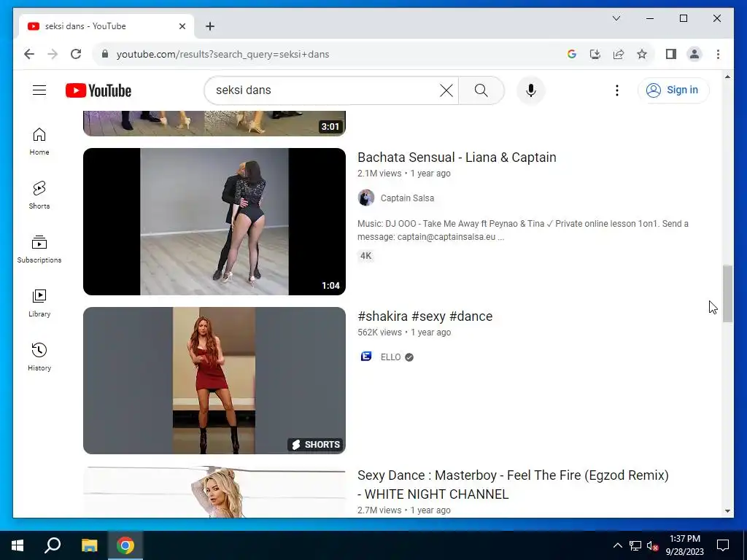Click the scrollbar down arrow
Screen dimensions: 747x560
pyautogui.click(x=727, y=511)
